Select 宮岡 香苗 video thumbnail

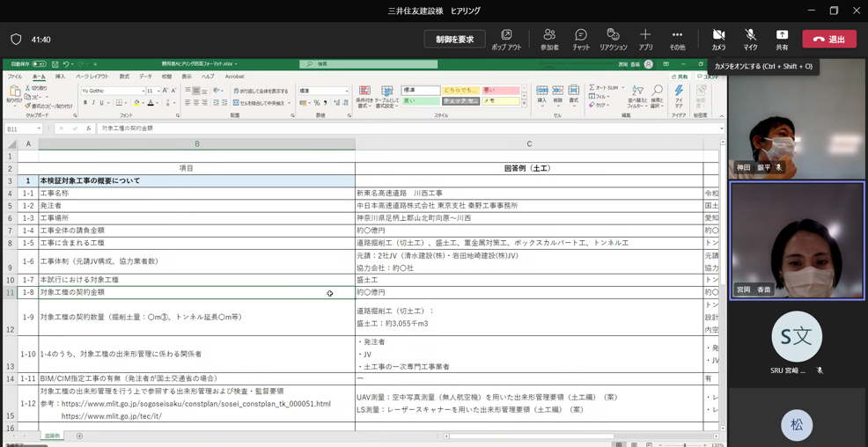coord(798,240)
